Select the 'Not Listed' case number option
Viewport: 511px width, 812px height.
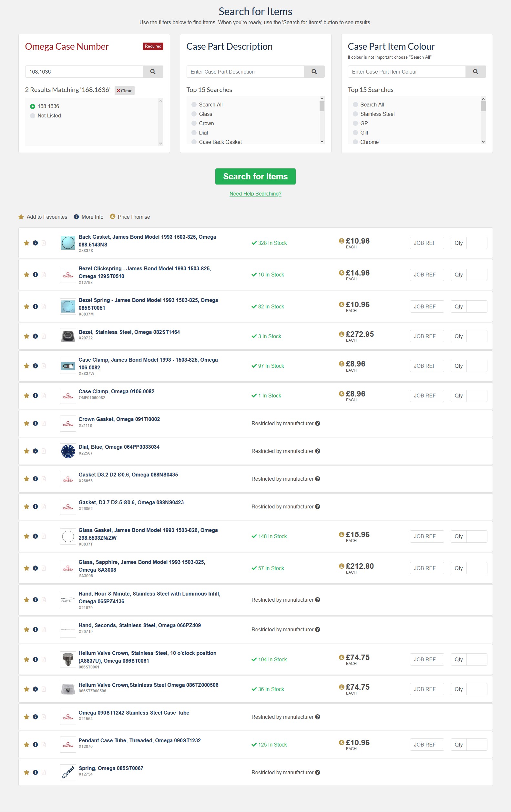[33, 116]
